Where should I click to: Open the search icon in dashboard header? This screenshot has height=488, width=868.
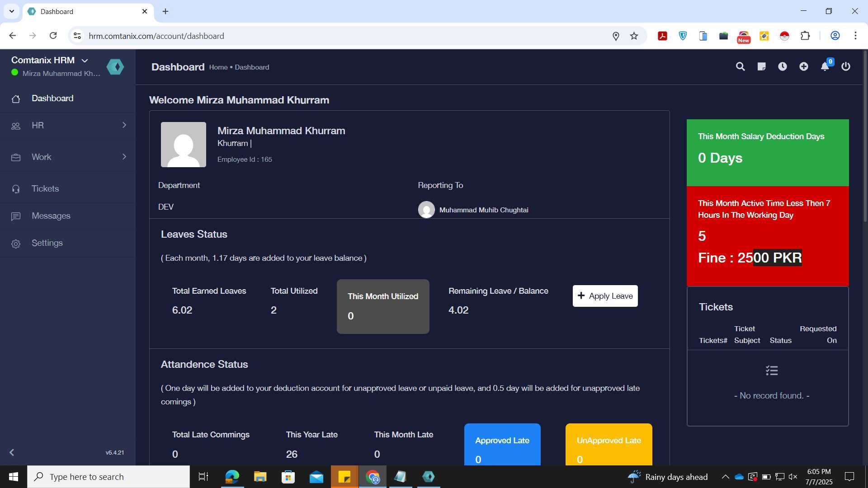pos(740,67)
